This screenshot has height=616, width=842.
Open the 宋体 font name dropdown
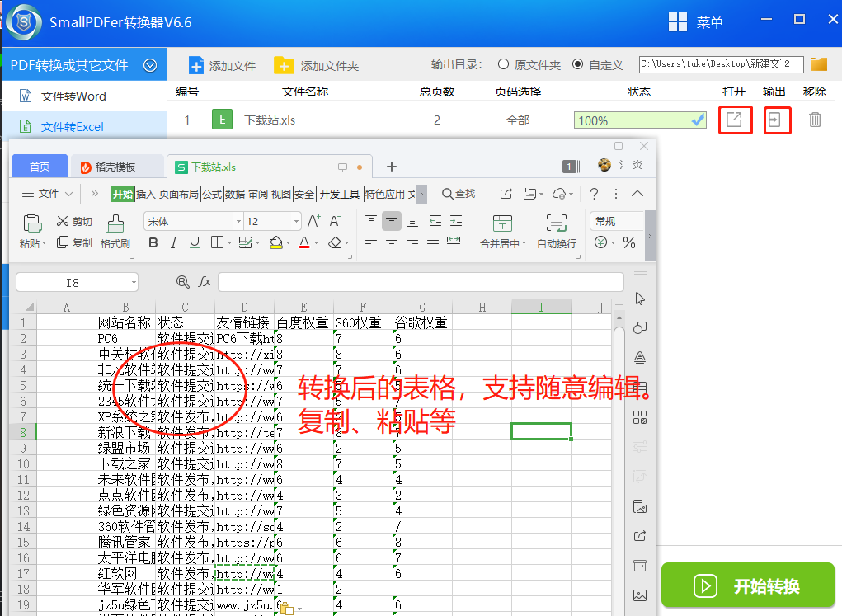coord(238,221)
